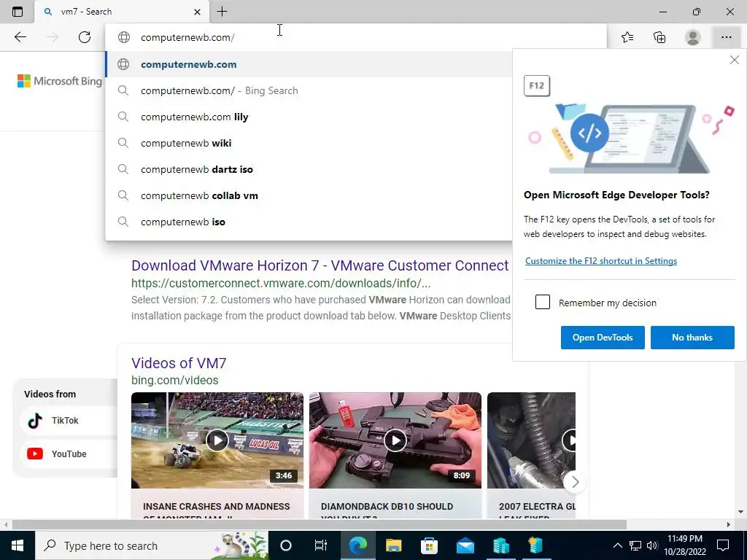Click the Cortana circle icon
The width and height of the screenshot is (747, 560).
(286, 545)
